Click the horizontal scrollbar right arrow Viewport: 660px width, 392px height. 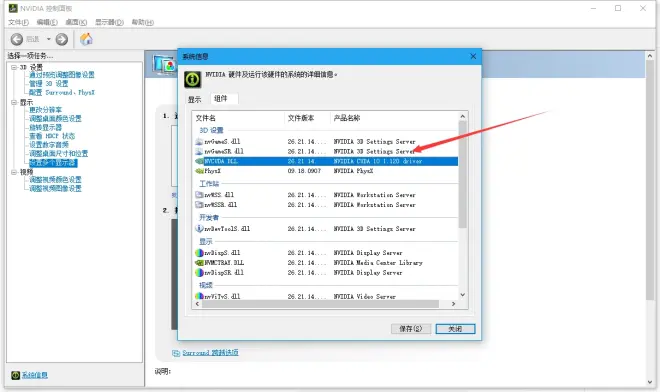coord(453,304)
